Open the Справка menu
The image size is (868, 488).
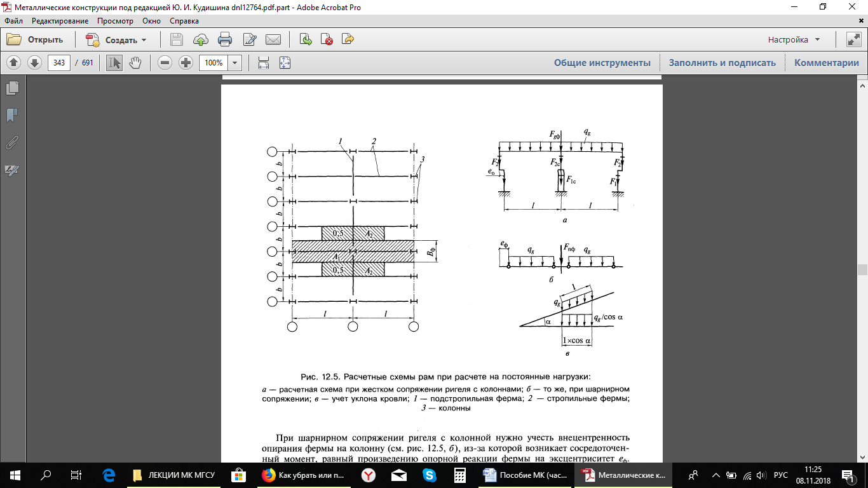tap(184, 20)
